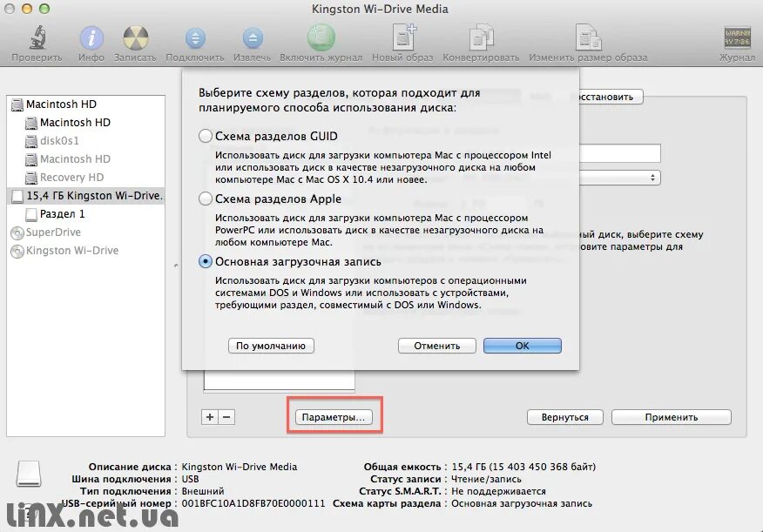Choose Основная загрузочная запись radio button
763x532 pixels.
(x=206, y=261)
